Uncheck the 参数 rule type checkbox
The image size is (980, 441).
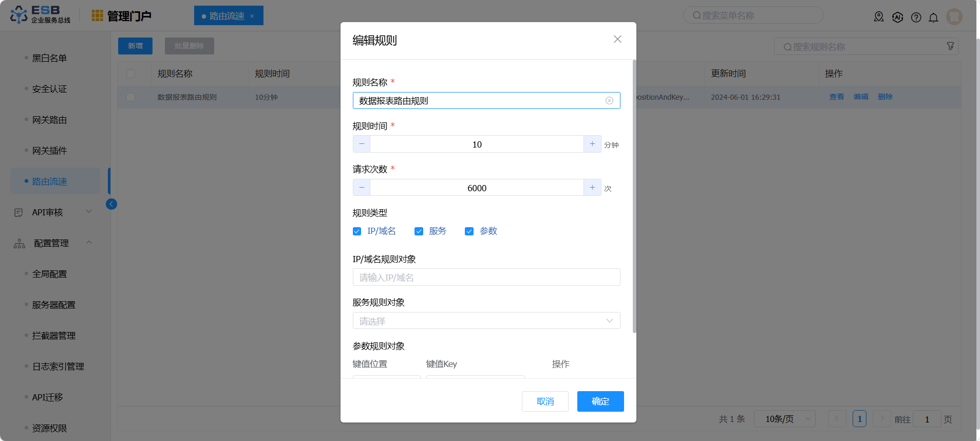tap(469, 231)
